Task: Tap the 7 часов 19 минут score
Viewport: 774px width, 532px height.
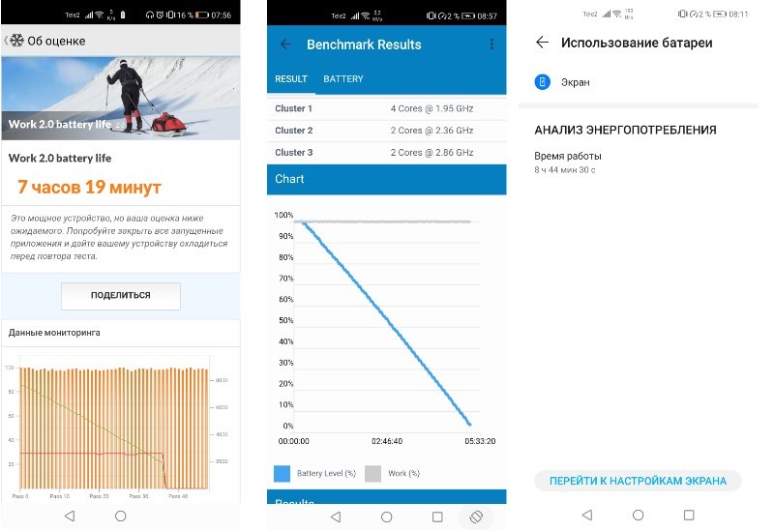Action: point(89,187)
